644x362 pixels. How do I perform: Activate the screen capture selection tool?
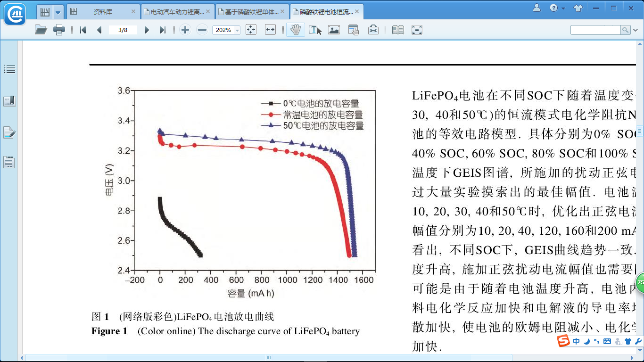(354, 30)
